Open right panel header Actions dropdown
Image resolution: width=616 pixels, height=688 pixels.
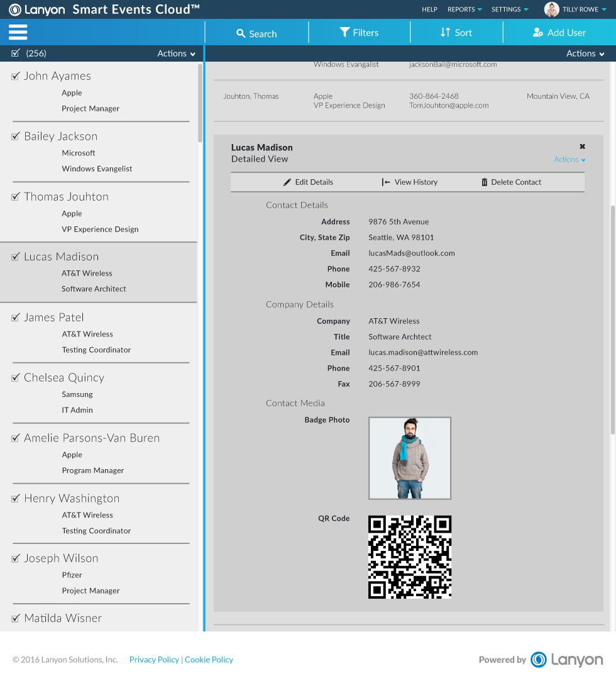click(x=585, y=53)
